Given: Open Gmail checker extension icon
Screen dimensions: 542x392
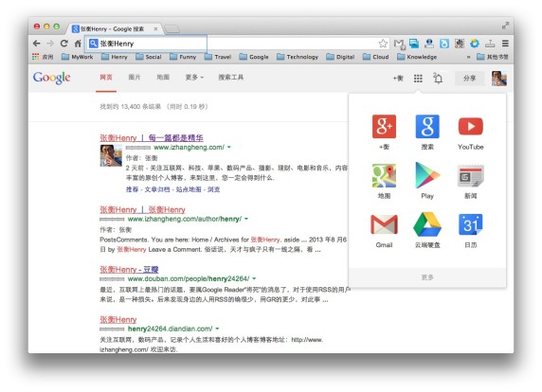Looking at the screenshot, I should click(x=399, y=44).
